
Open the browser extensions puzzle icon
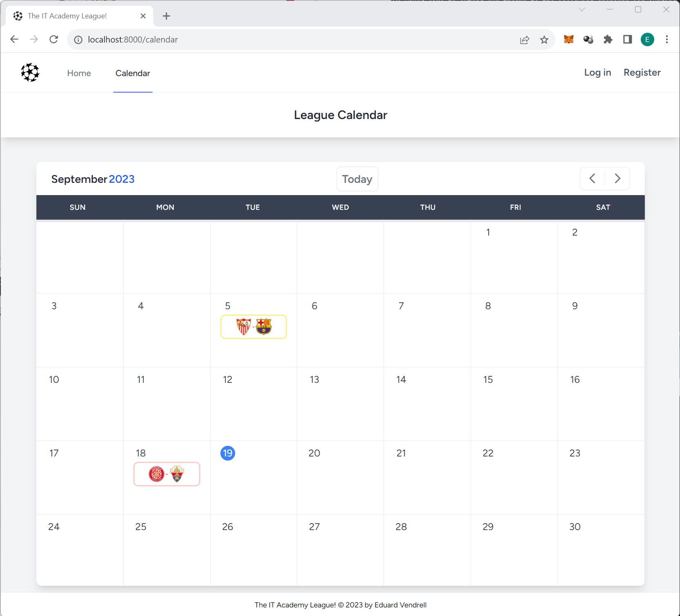608,39
